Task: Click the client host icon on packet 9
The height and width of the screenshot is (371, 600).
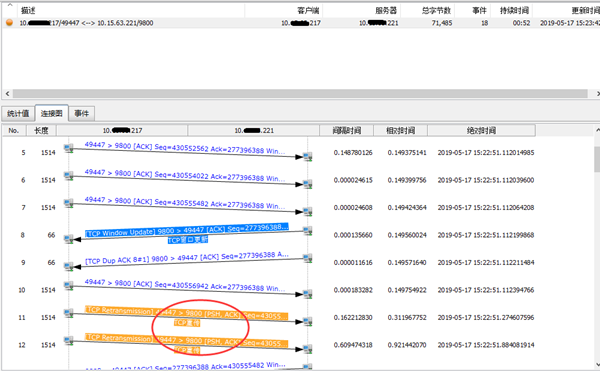Action: click(68, 267)
